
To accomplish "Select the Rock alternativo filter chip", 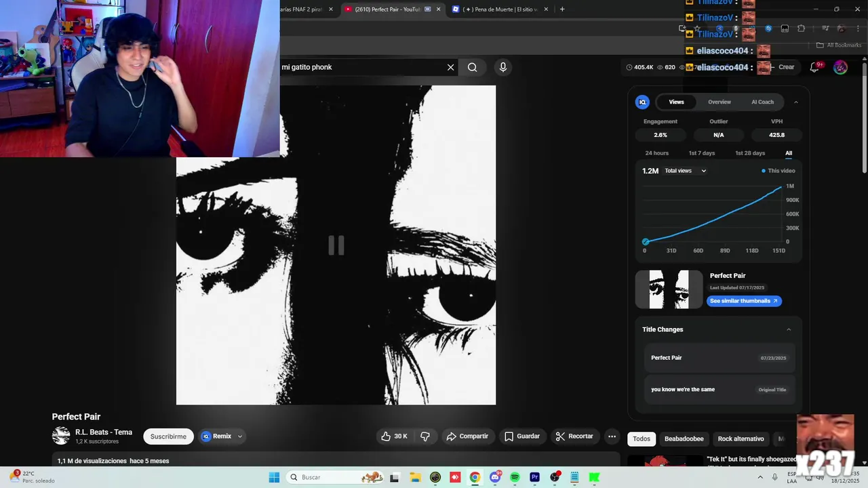I will pos(741,439).
